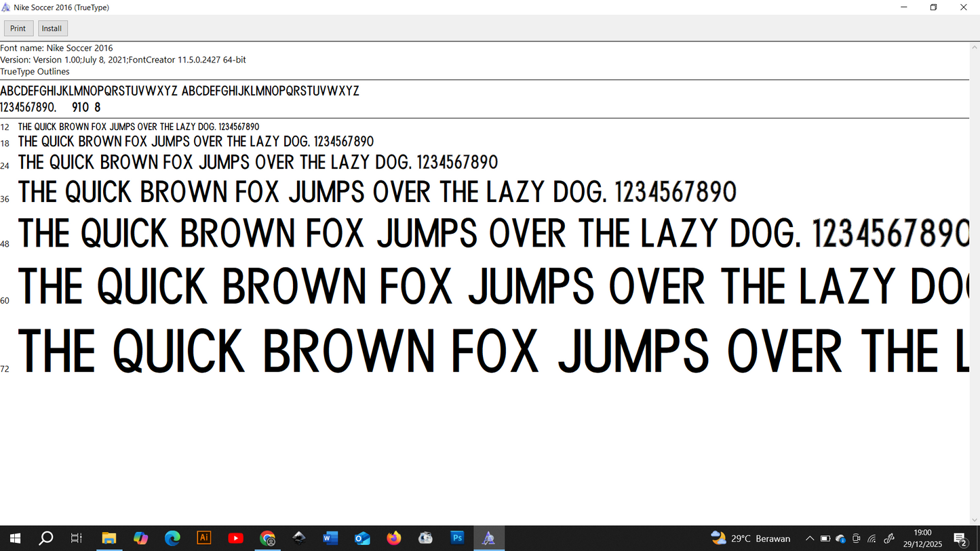Click the 'TrueType Outlines' text
980x551 pixels.
pyautogui.click(x=35, y=71)
